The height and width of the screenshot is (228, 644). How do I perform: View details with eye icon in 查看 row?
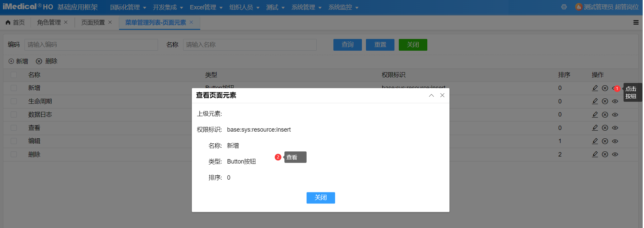tap(615, 128)
